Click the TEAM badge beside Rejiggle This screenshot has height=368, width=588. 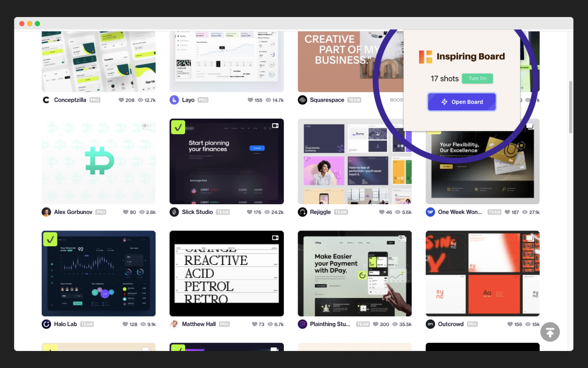pos(341,212)
